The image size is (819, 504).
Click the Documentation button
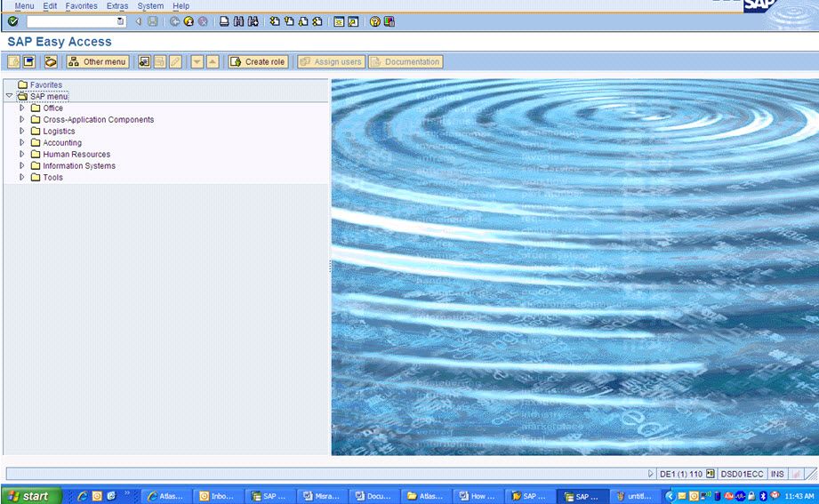[405, 61]
